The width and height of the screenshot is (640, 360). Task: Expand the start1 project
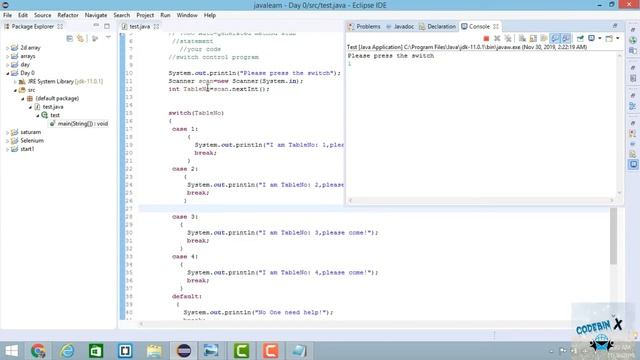[x=7, y=149]
